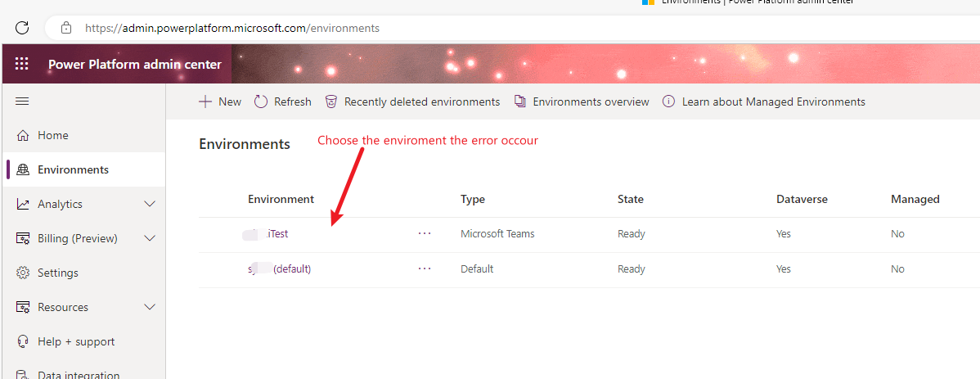The height and width of the screenshot is (379, 980).
Task: Open the app launcher waffle icon
Action: click(x=22, y=64)
